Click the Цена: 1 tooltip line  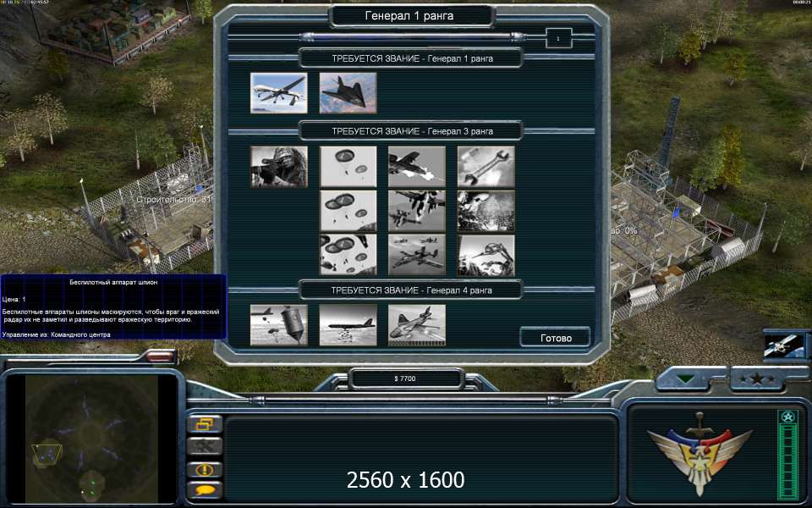[x=14, y=300]
